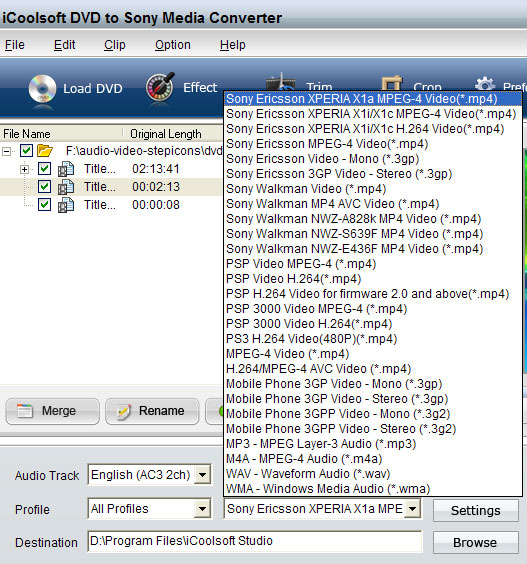Choose Sony Ericsson MPEG-4 Video (*.mp4)
The image size is (527, 564).
point(373,144)
